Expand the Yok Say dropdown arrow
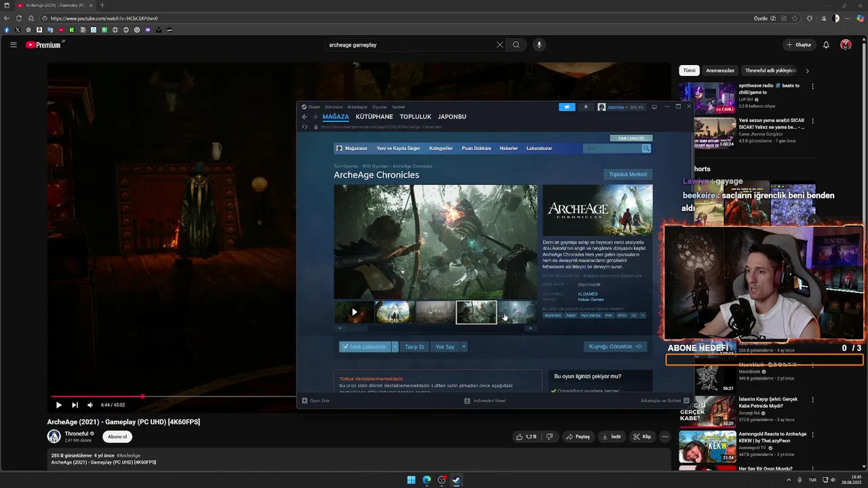 (x=464, y=346)
